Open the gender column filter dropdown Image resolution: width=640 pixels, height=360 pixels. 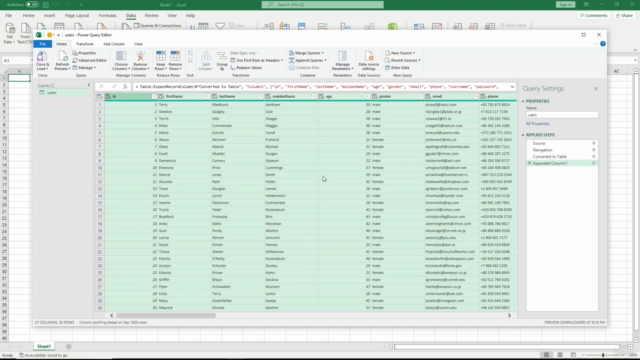tap(421, 96)
